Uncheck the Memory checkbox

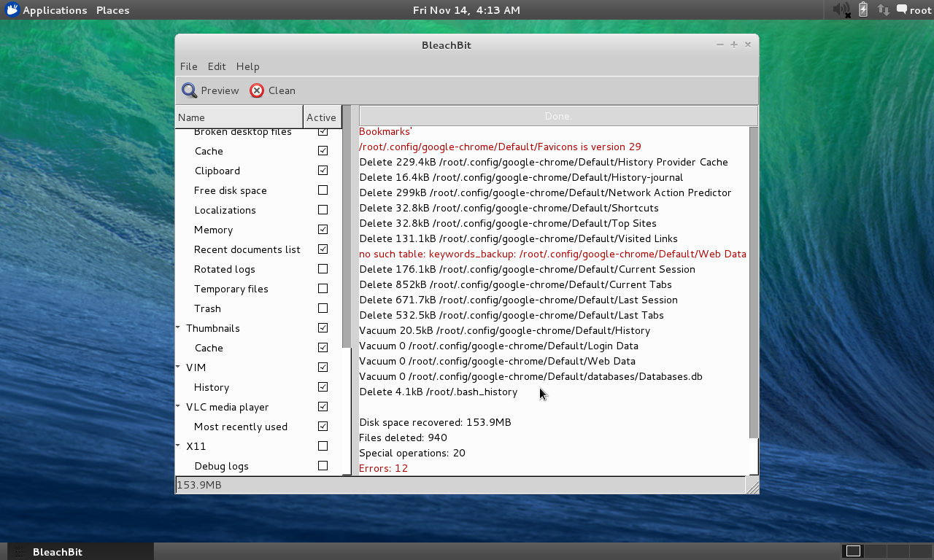click(323, 229)
